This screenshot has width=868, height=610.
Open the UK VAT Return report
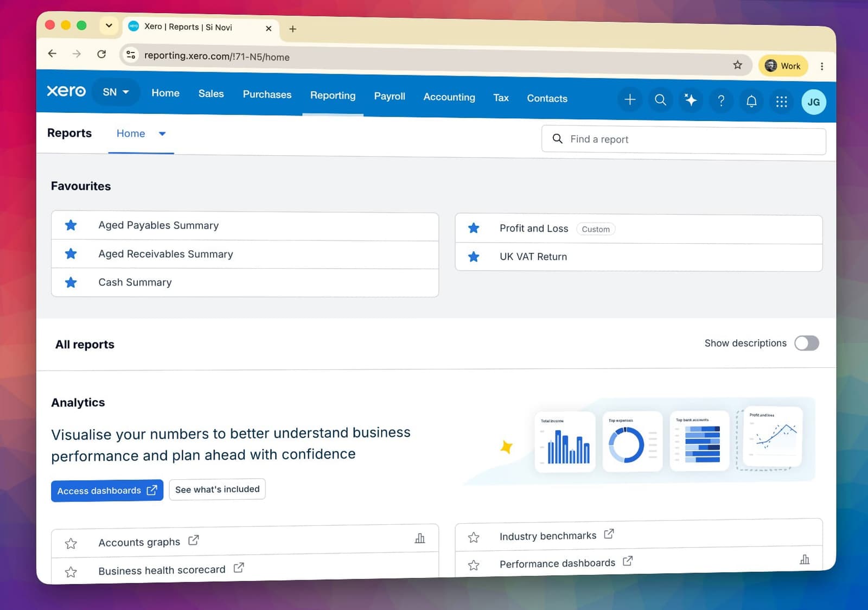point(533,257)
